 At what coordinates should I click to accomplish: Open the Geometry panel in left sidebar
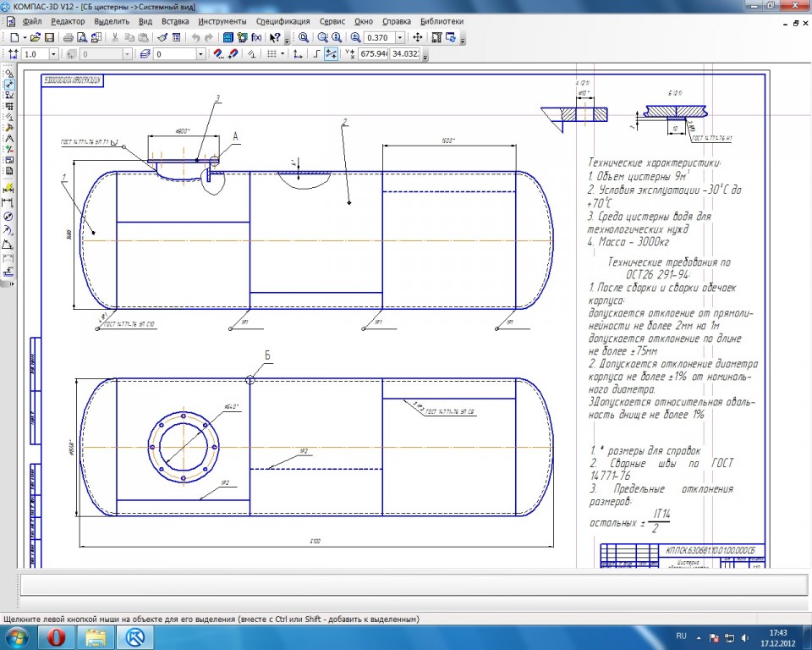[9, 73]
